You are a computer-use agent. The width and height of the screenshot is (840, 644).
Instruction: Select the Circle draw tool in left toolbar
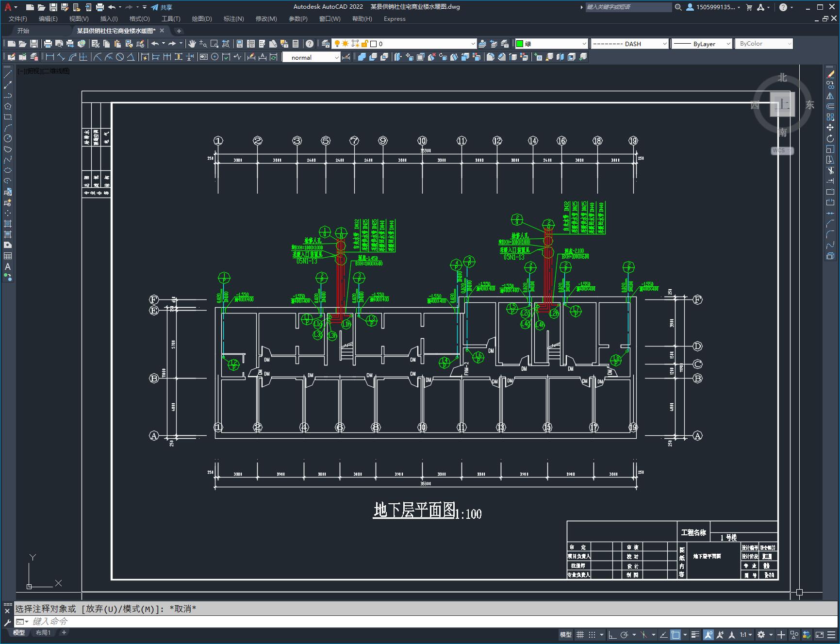click(x=8, y=138)
